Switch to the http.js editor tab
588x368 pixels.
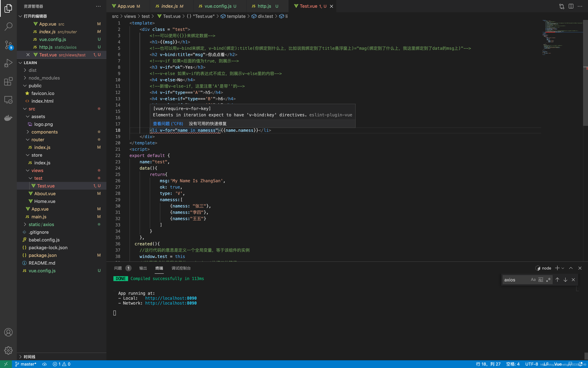(x=268, y=6)
